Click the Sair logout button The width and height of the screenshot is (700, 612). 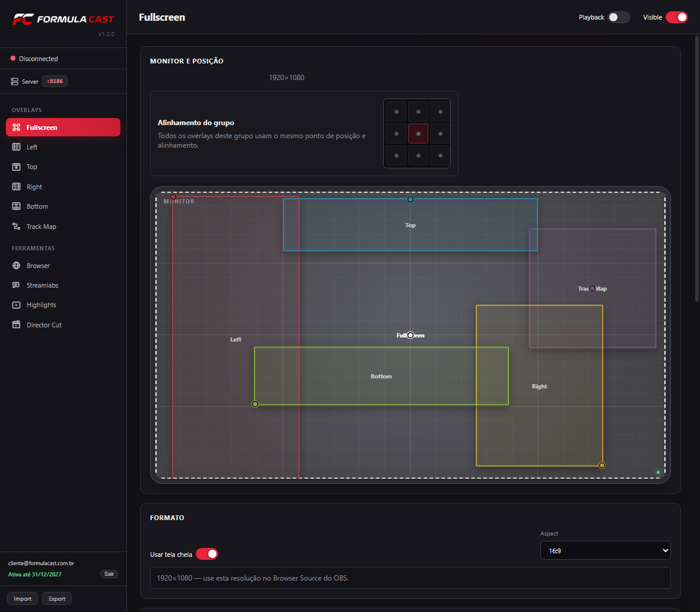coord(109,574)
